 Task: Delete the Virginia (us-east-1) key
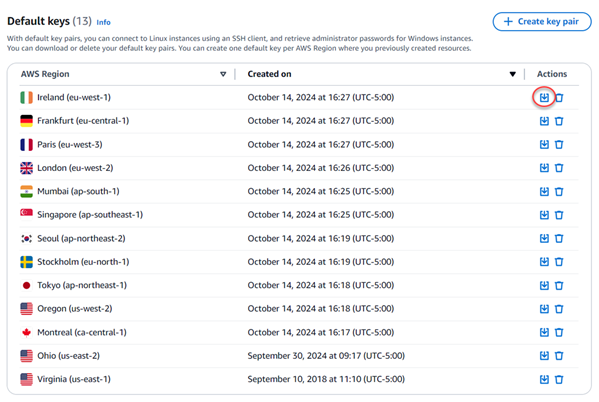click(559, 379)
